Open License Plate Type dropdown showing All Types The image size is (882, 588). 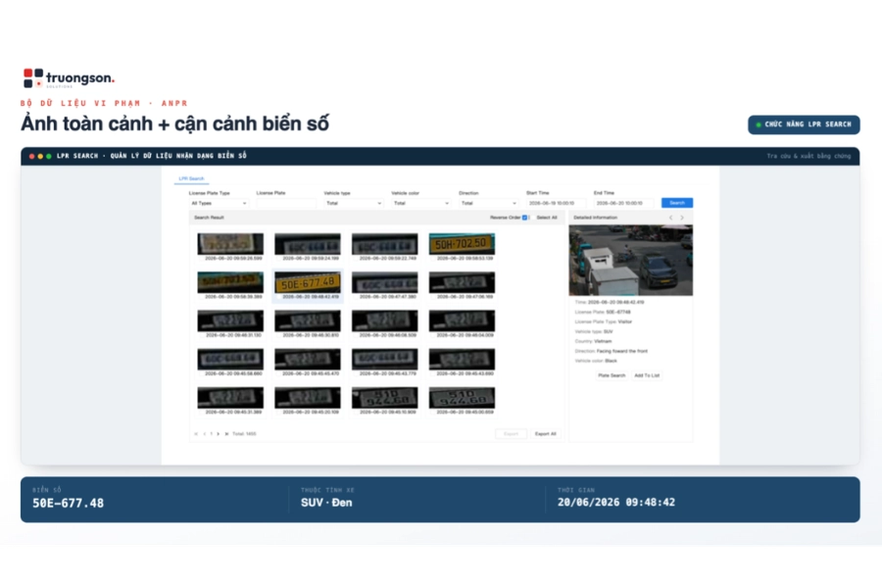(219, 203)
